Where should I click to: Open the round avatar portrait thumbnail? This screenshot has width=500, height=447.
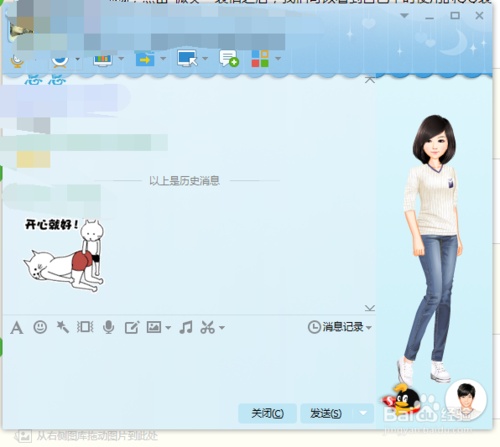click(466, 399)
